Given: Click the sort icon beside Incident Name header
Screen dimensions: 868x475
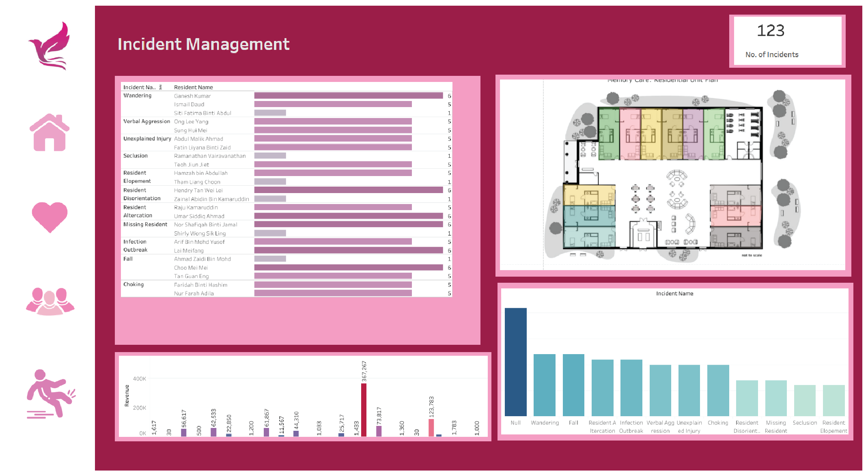Looking at the screenshot, I should [161, 87].
